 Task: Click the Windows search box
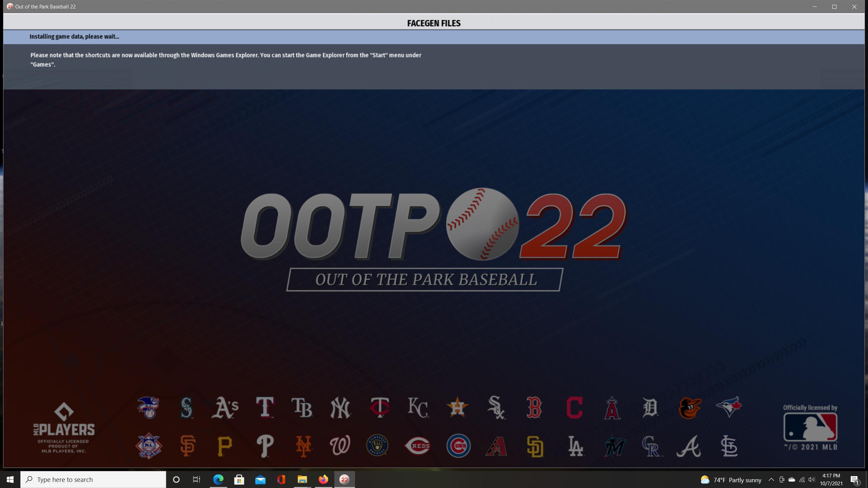click(93, 479)
